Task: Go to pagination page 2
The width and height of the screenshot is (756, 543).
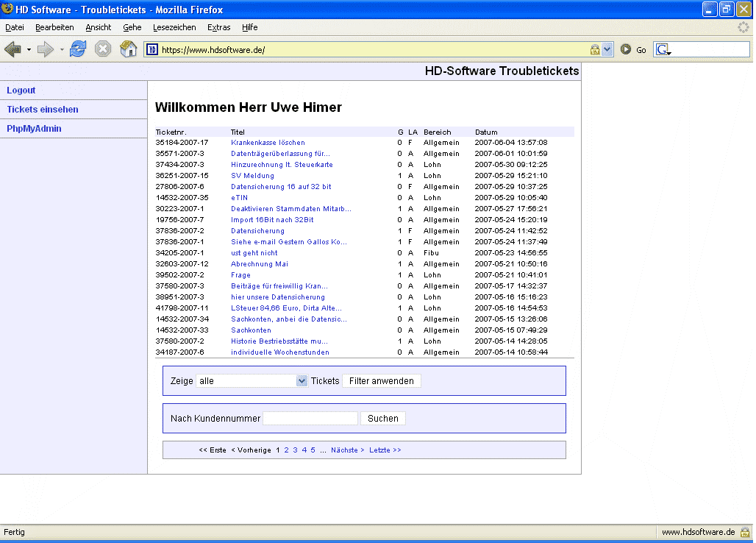Action: point(286,450)
